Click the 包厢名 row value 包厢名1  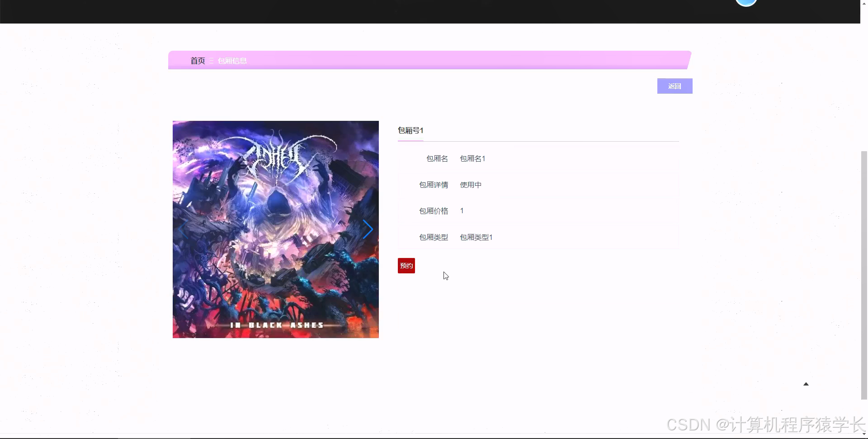coord(472,158)
